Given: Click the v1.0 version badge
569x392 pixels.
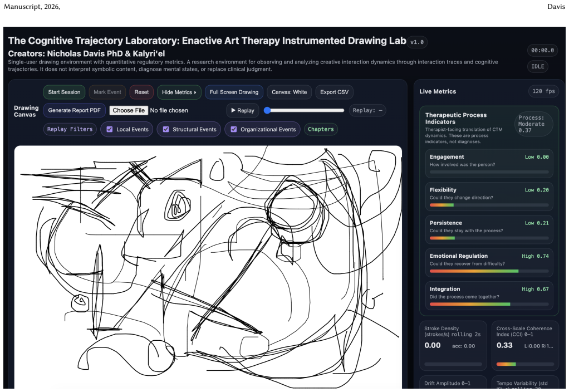Looking at the screenshot, I should 417,42.
